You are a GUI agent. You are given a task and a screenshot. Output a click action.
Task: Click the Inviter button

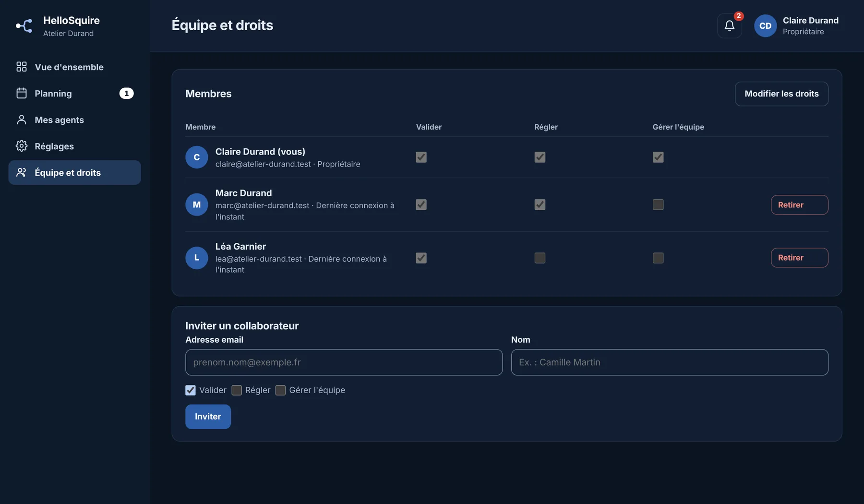pos(208,417)
